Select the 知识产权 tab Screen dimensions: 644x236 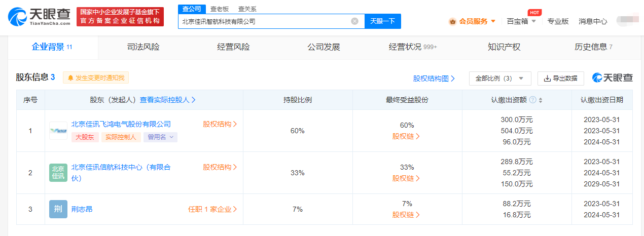[504, 47]
